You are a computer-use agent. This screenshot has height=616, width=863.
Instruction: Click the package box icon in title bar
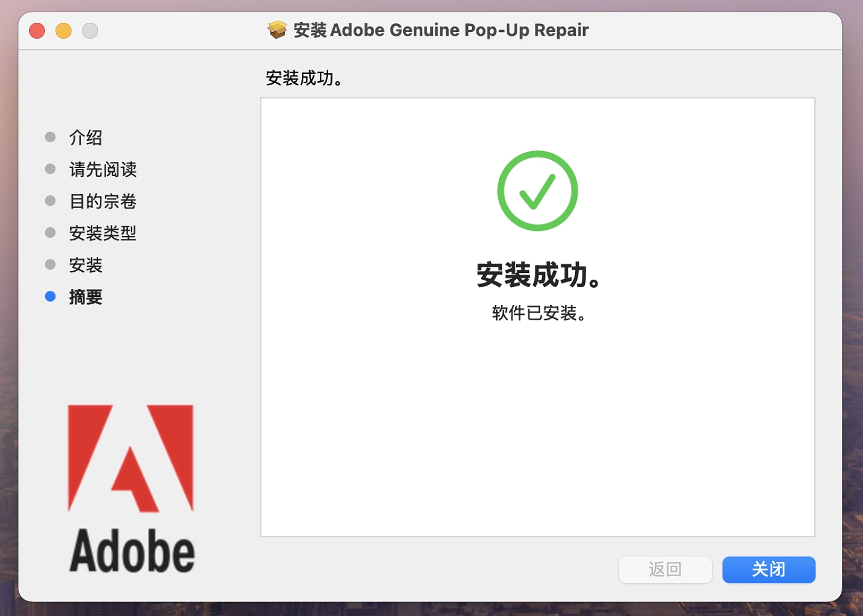[277, 30]
